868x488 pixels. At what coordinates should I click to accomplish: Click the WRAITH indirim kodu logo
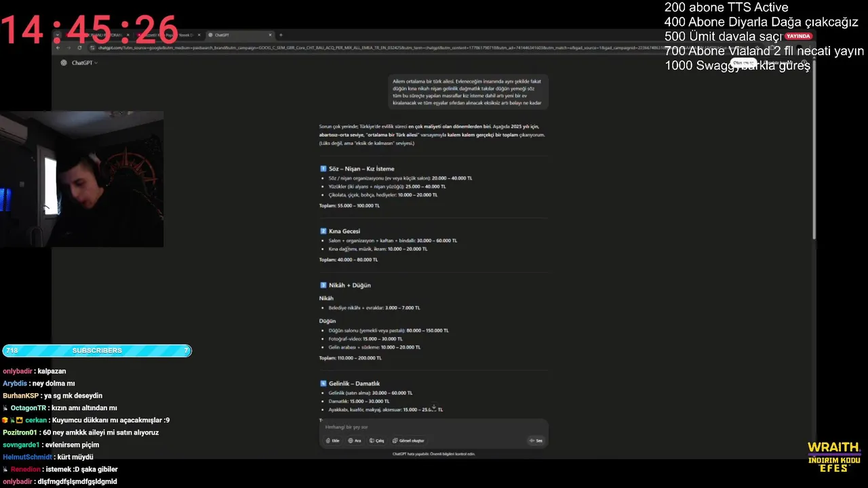coord(834,457)
